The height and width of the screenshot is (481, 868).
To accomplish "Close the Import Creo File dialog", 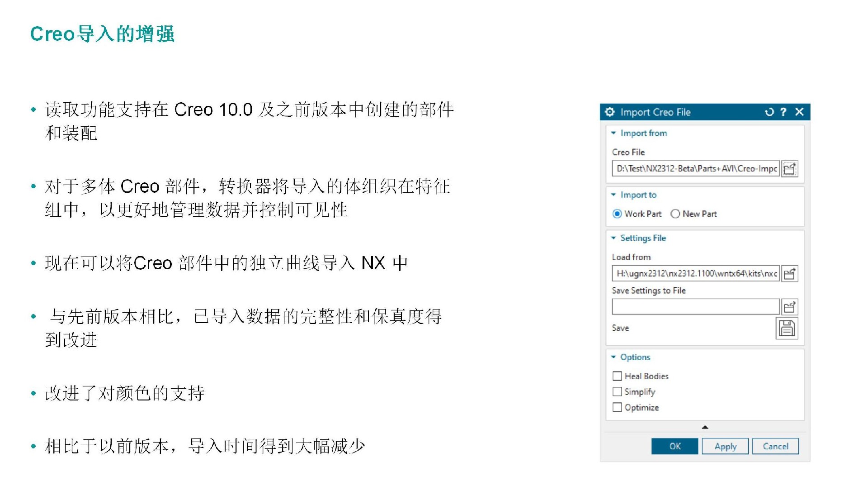I will click(x=799, y=112).
